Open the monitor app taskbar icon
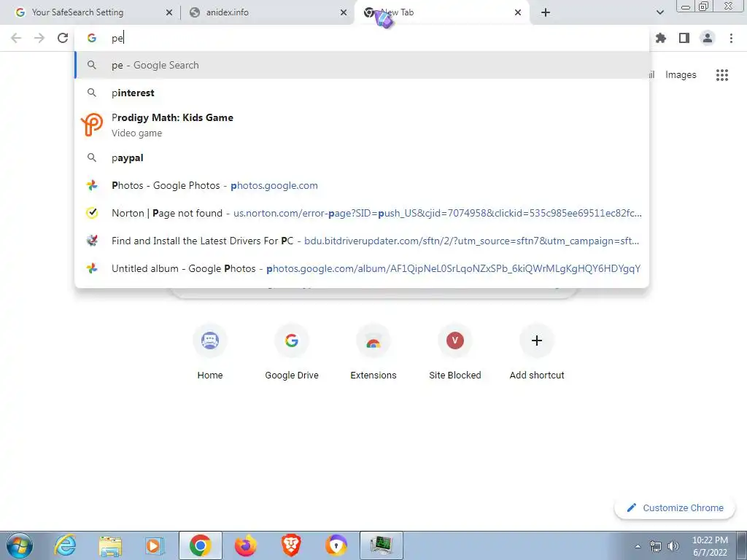This screenshot has width=747, height=560. (x=382, y=545)
